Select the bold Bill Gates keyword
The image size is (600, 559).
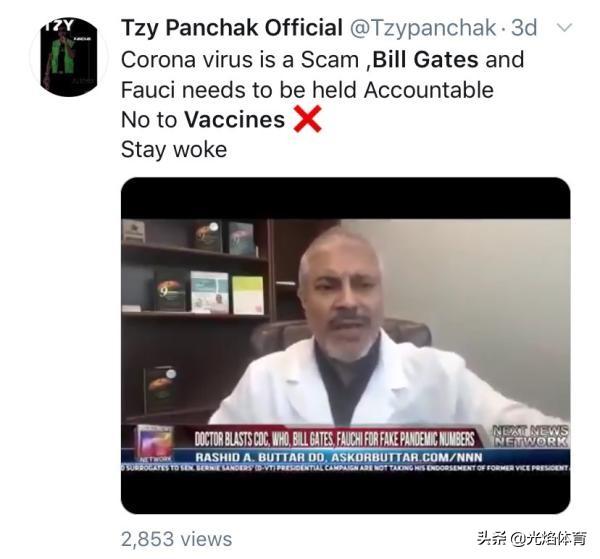click(x=425, y=60)
